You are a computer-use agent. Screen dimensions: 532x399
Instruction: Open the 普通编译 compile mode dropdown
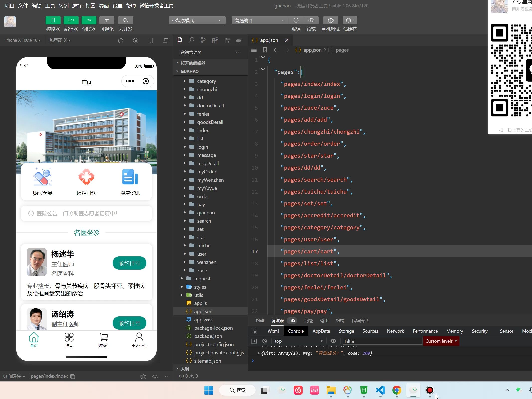point(260,20)
